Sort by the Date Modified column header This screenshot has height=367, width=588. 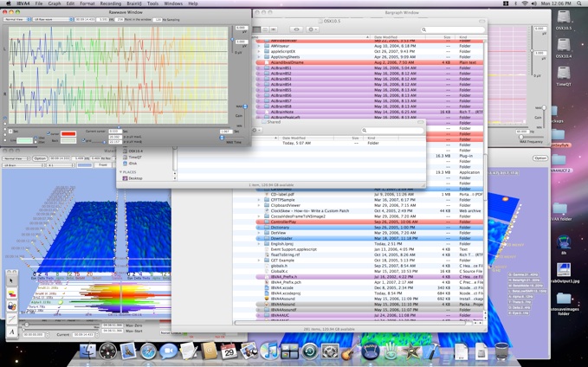(x=398, y=37)
